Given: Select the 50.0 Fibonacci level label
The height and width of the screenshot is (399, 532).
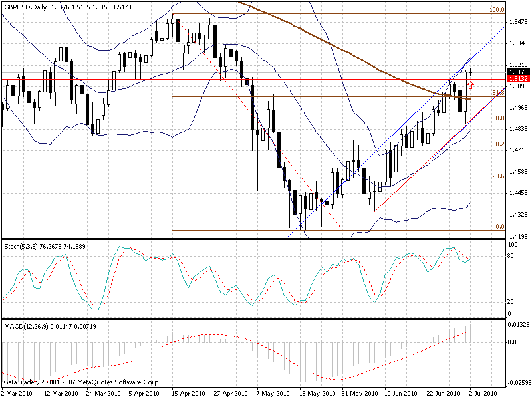Looking at the screenshot, I should [498, 118].
